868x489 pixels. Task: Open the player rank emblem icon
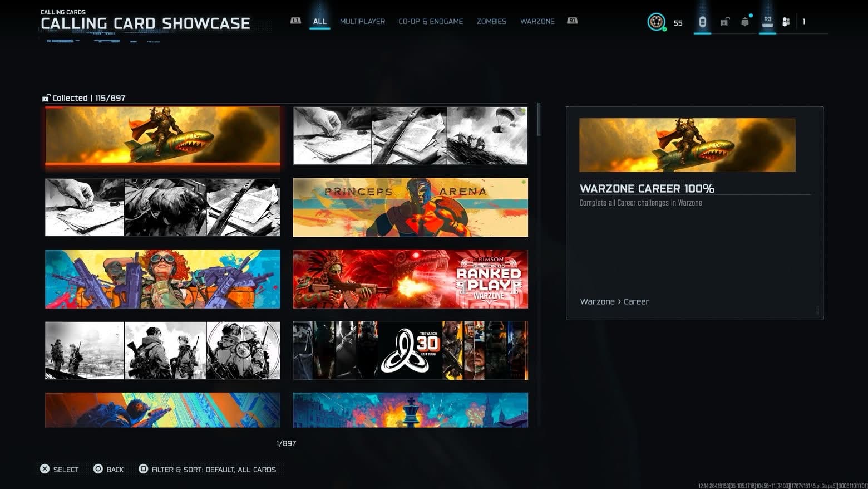[657, 22]
